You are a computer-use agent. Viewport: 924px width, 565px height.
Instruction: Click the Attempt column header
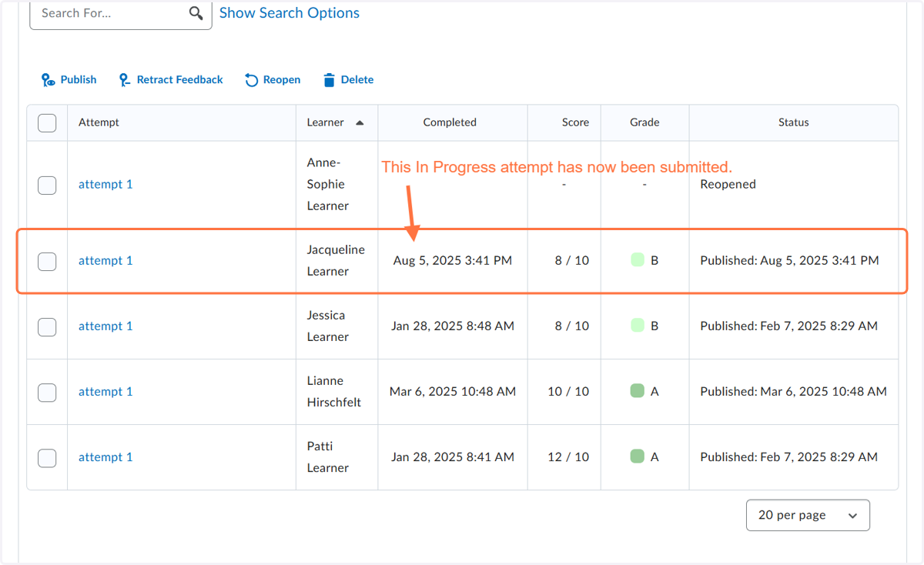(x=99, y=122)
